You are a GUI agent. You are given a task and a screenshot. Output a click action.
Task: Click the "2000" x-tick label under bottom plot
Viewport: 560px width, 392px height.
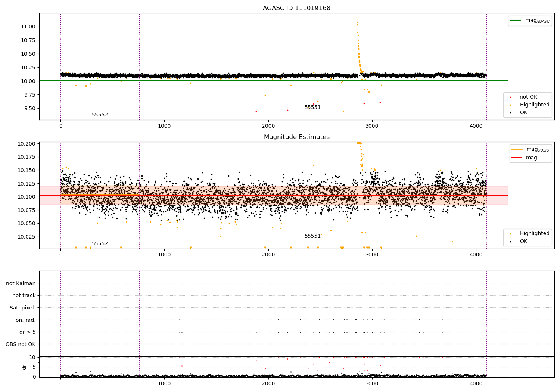coord(268,384)
